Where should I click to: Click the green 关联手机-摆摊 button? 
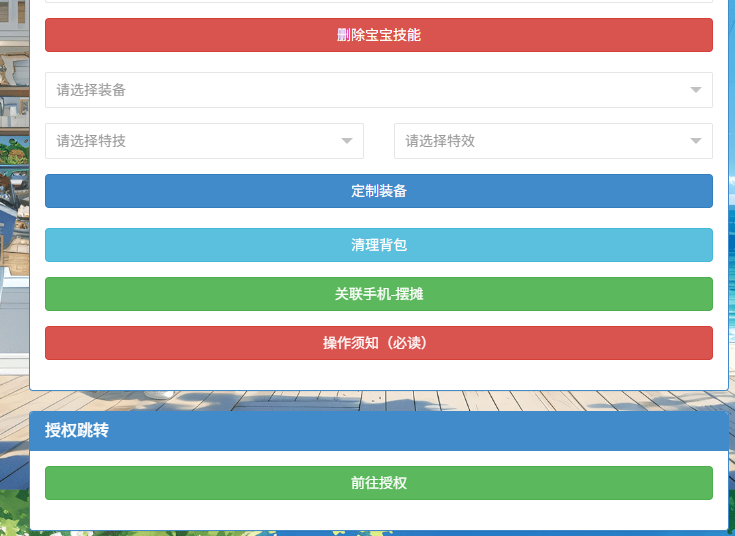pos(378,294)
